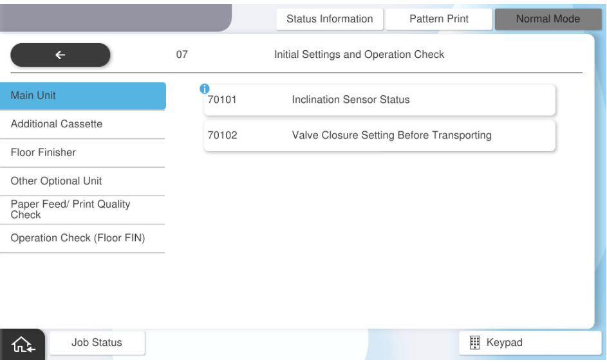
Task: Open Status Information
Action: tap(330, 19)
